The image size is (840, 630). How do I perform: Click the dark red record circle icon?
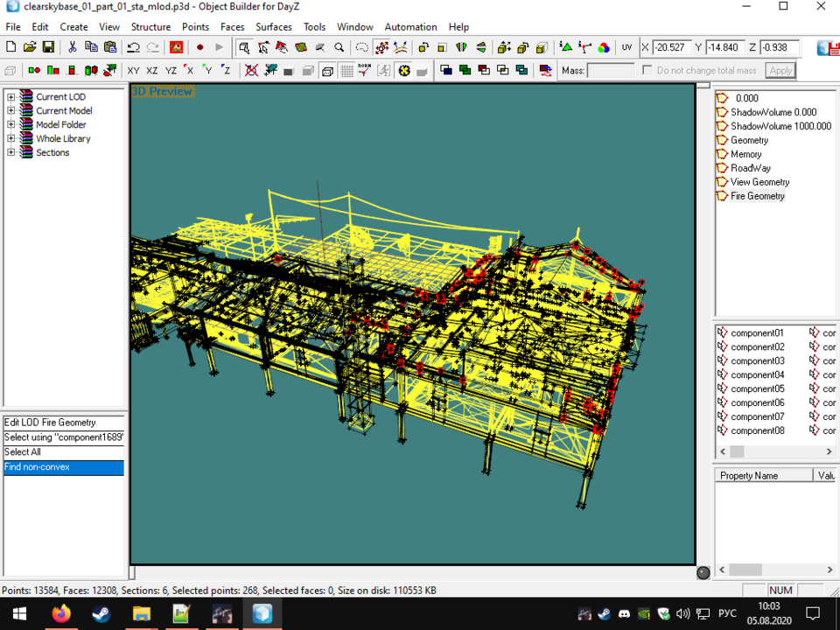coord(199,47)
